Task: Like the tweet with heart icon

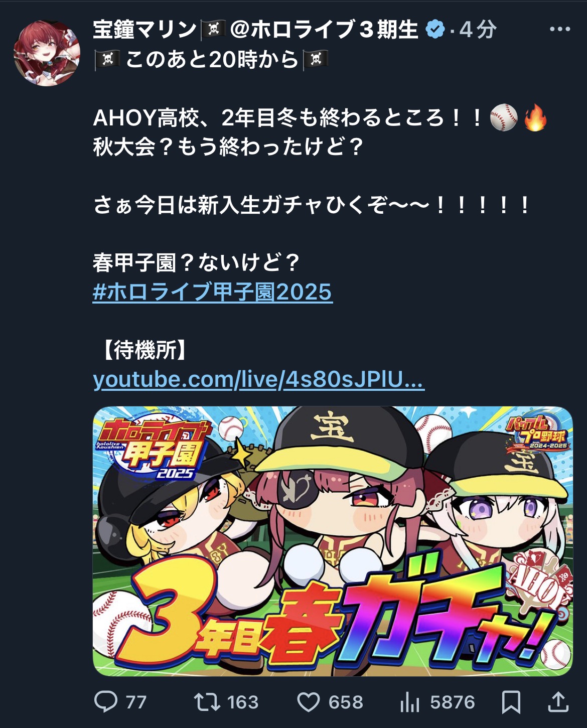Action: (x=308, y=702)
